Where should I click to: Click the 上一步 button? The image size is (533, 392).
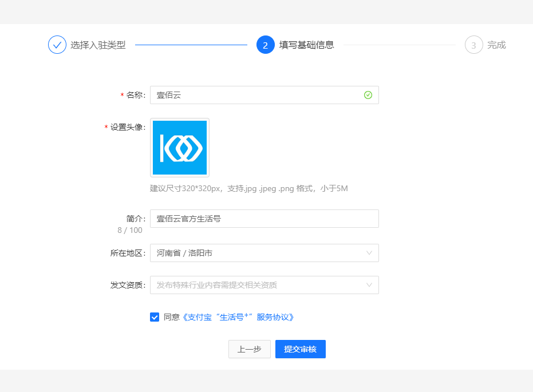250,349
